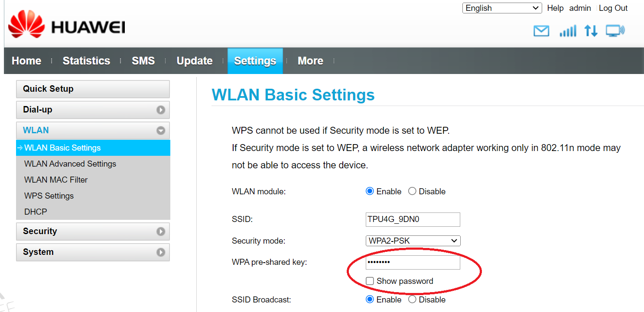The height and width of the screenshot is (312, 644).
Task: Switch to the Statistics tab
Action: coord(86,61)
